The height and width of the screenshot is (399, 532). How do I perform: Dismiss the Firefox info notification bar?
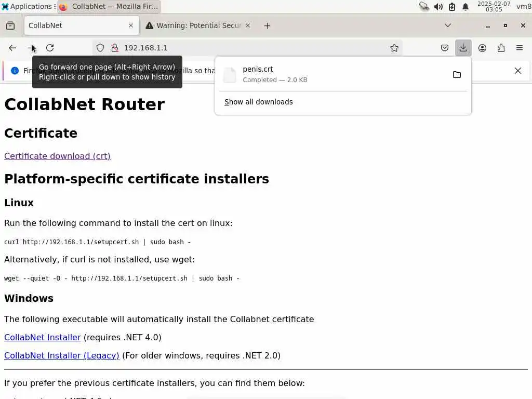tap(518, 71)
